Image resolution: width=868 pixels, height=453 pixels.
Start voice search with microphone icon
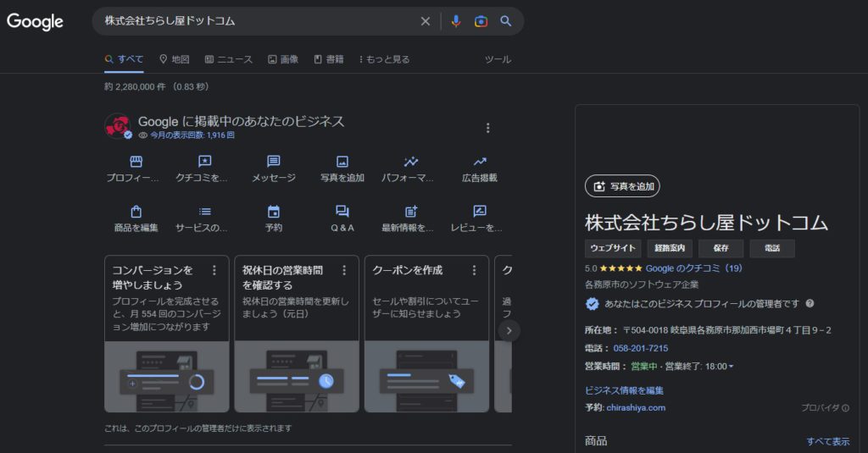point(455,21)
